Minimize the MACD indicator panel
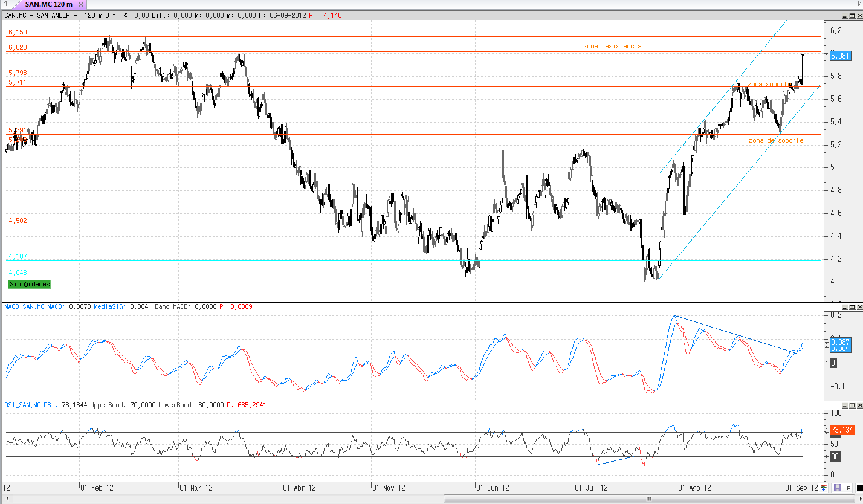Viewport: 863px width, 504px height. (x=845, y=307)
